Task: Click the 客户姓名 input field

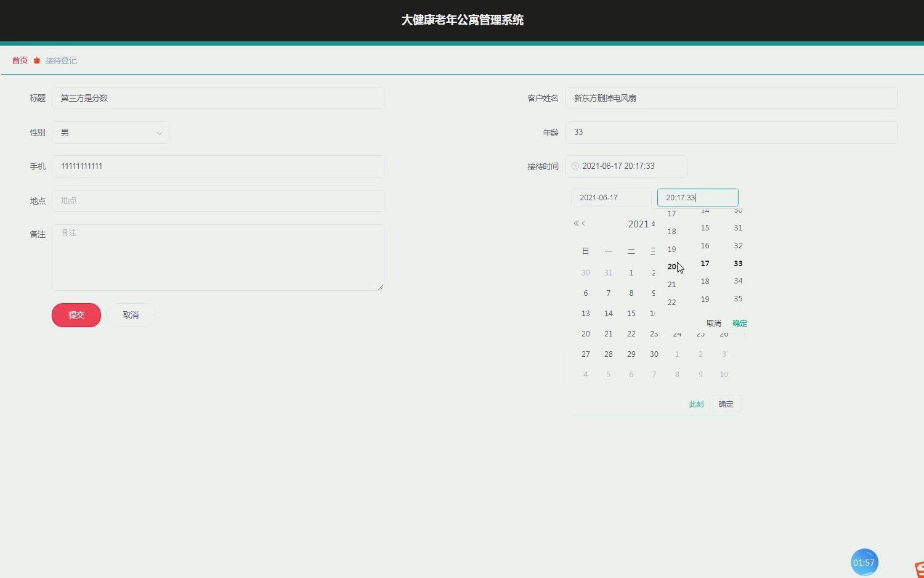Action: tap(731, 98)
